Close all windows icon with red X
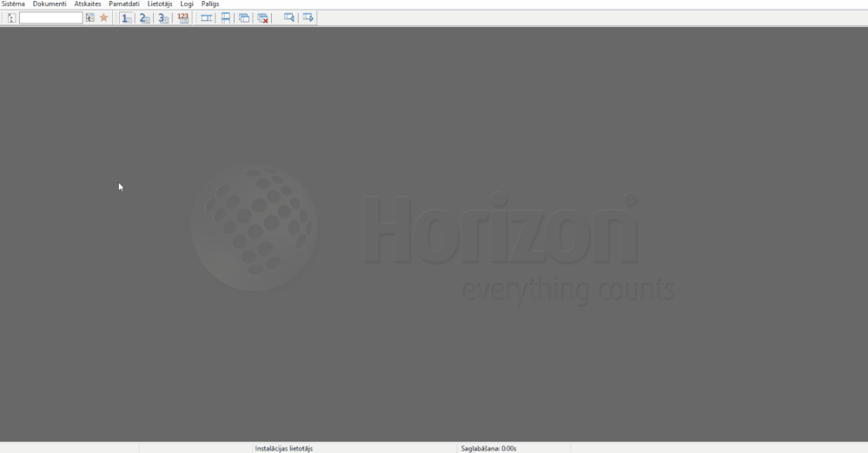Image resolution: width=868 pixels, height=453 pixels. tap(262, 18)
